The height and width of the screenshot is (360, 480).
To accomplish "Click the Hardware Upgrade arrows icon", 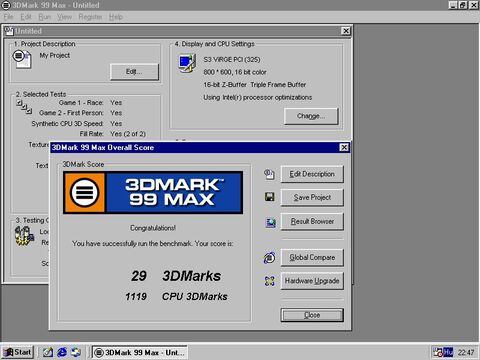I will [269, 281].
